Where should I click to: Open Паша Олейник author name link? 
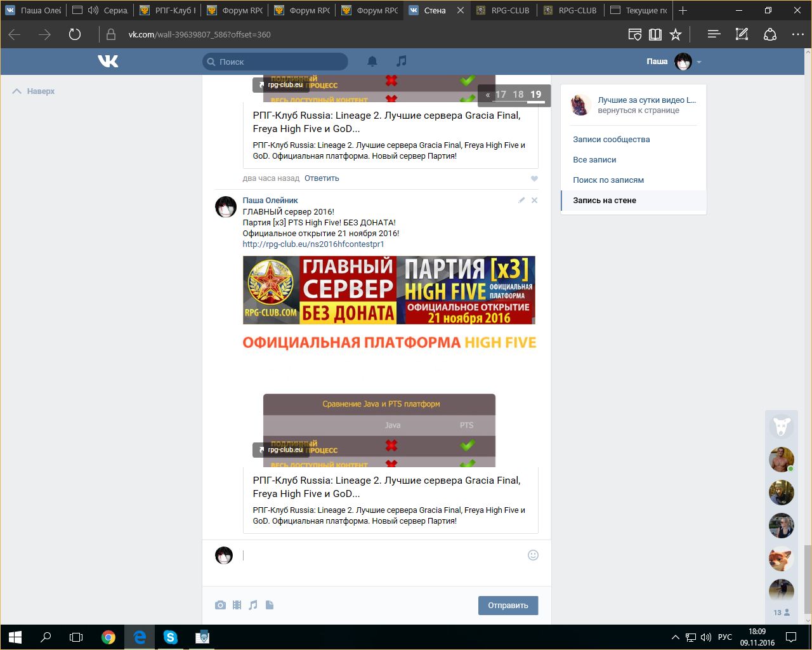(x=270, y=200)
